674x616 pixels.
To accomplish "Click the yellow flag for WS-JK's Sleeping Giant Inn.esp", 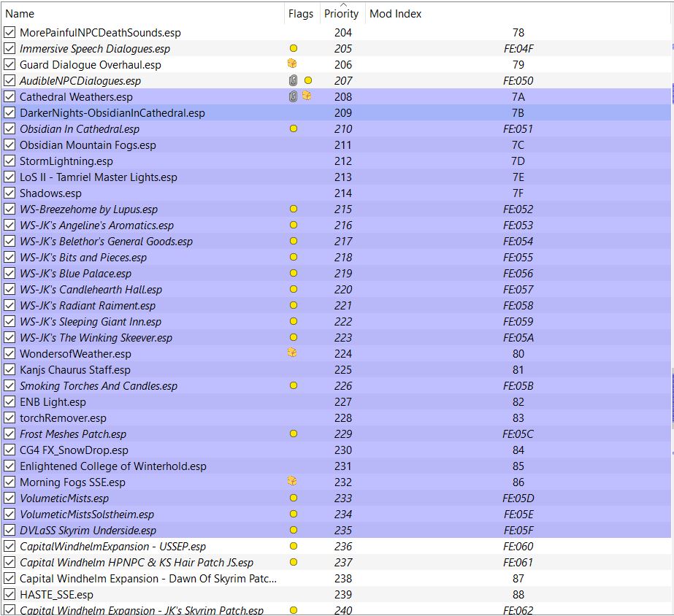I will tap(294, 321).
